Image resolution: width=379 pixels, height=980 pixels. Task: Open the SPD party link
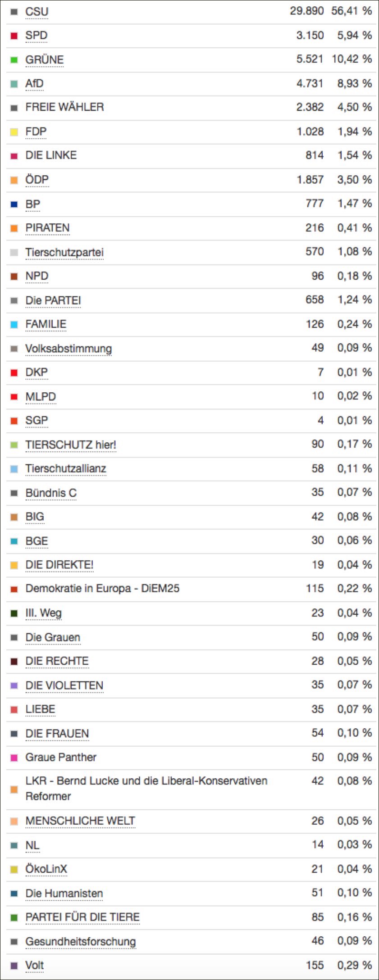(x=36, y=36)
